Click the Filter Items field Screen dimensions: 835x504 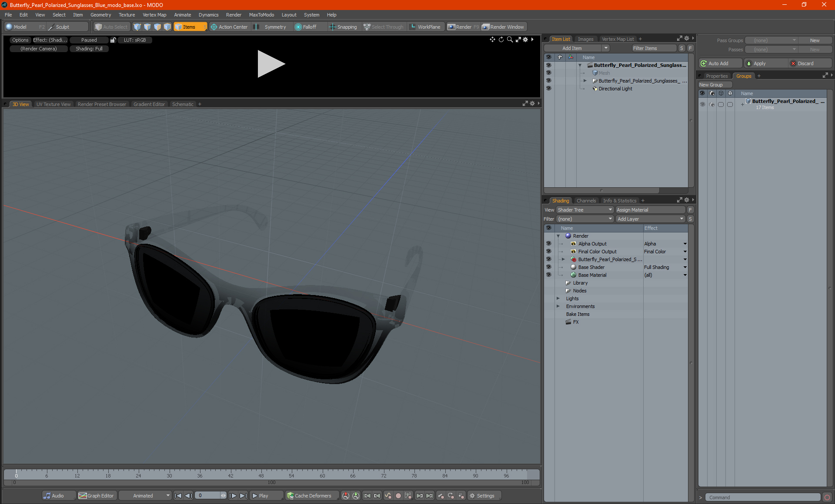[x=654, y=48]
